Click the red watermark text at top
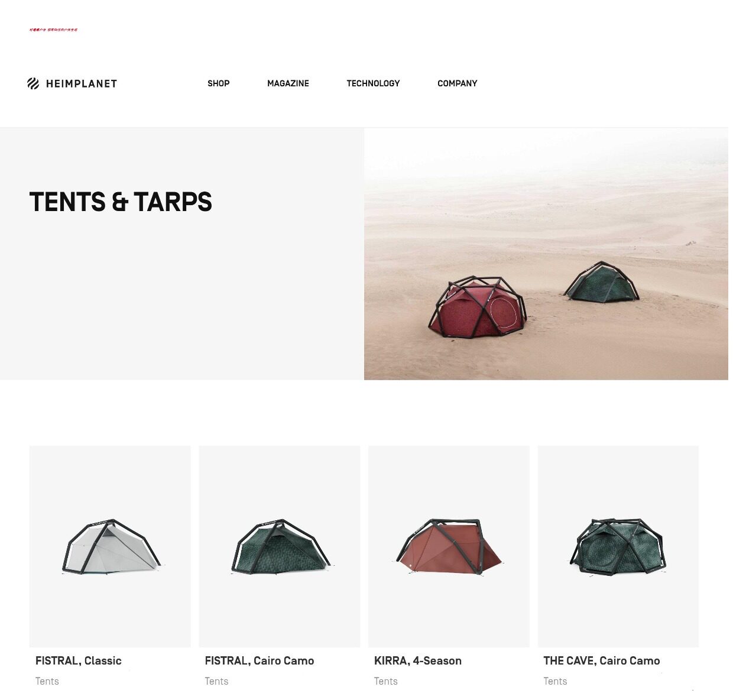 (x=54, y=30)
